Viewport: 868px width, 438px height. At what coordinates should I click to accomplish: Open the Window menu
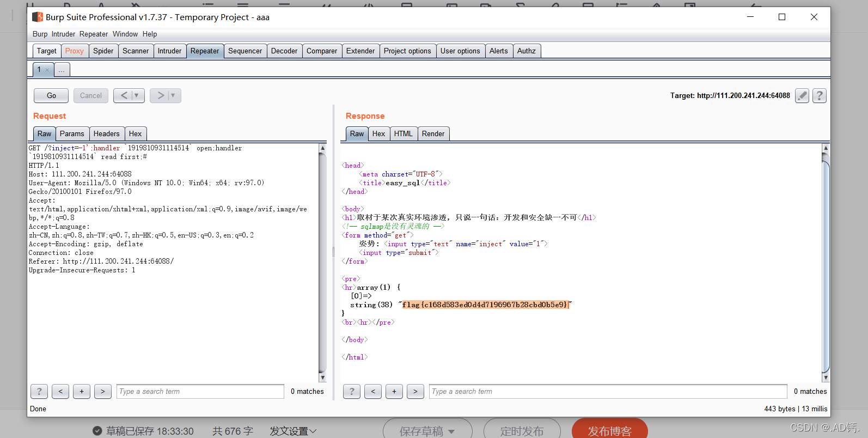(x=125, y=34)
